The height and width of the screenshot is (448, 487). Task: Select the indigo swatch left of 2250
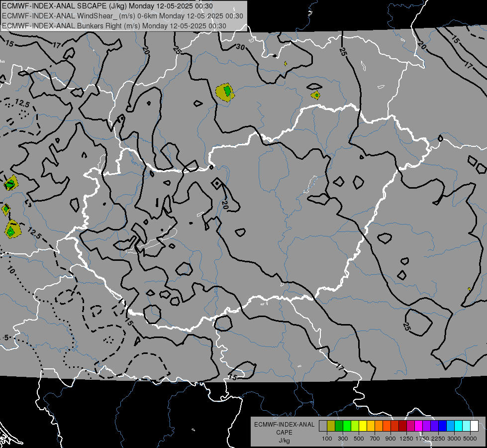click(x=434, y=426)
